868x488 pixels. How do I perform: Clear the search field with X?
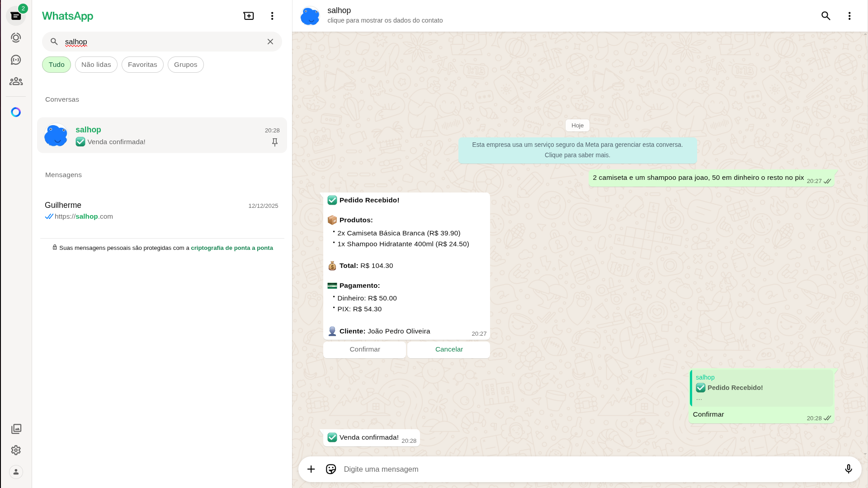click(270, 42)
